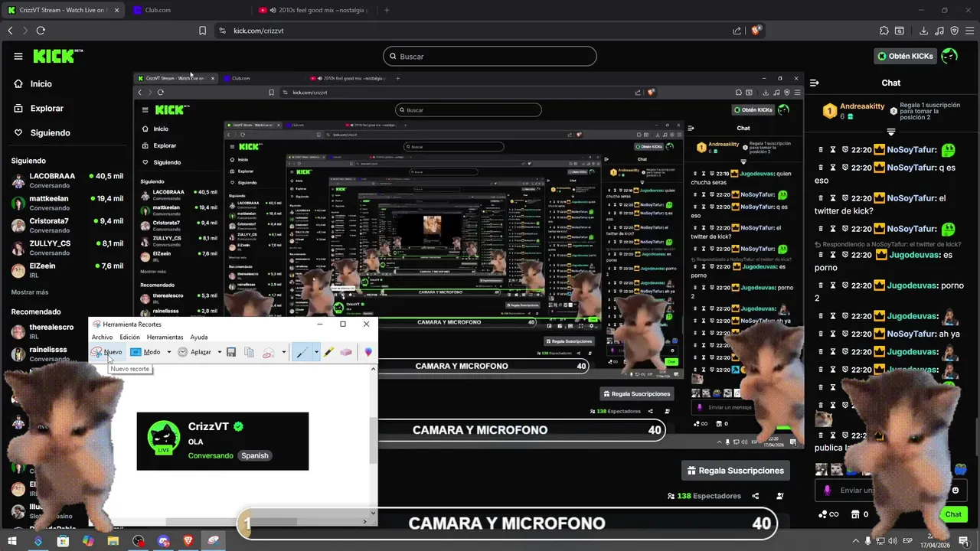Click the Buscar search field
980x551 pixels.
[x=490, y=56]
